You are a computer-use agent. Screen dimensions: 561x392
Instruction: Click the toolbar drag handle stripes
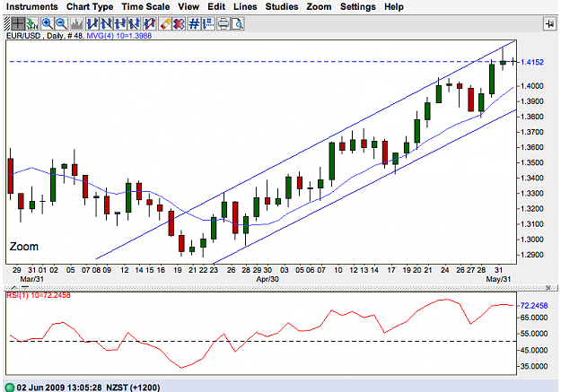[x=7, y=24]
